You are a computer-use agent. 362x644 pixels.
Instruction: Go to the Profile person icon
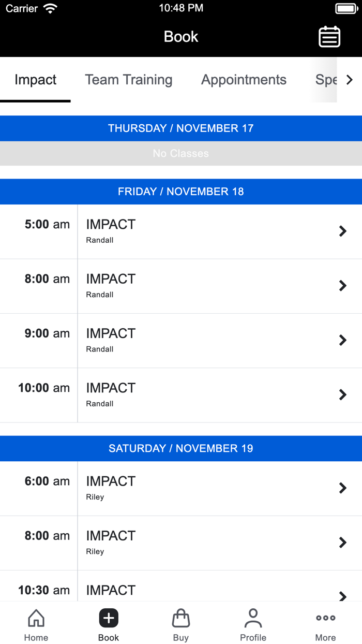[253, 618]
